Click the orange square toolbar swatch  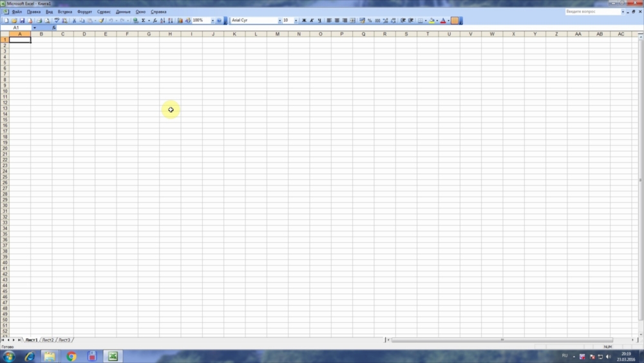(x=455, y=21)
